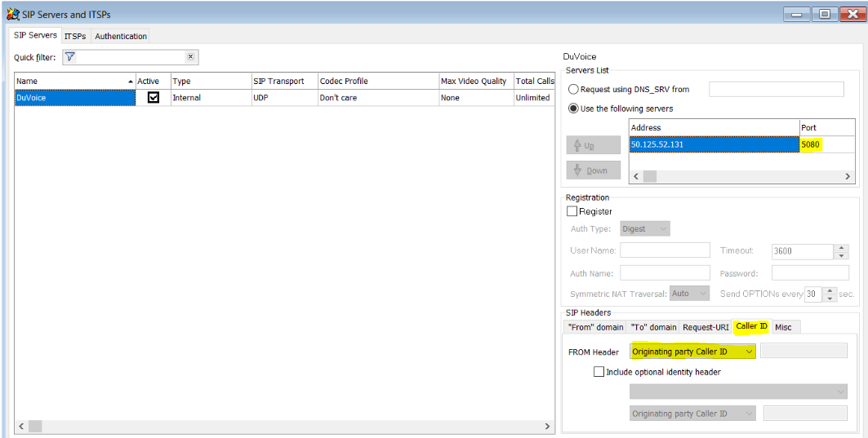This screenshot has height=438, width=868.
Task: Toggle the Active checkbox for DuVoice
Action: [153, 98]
